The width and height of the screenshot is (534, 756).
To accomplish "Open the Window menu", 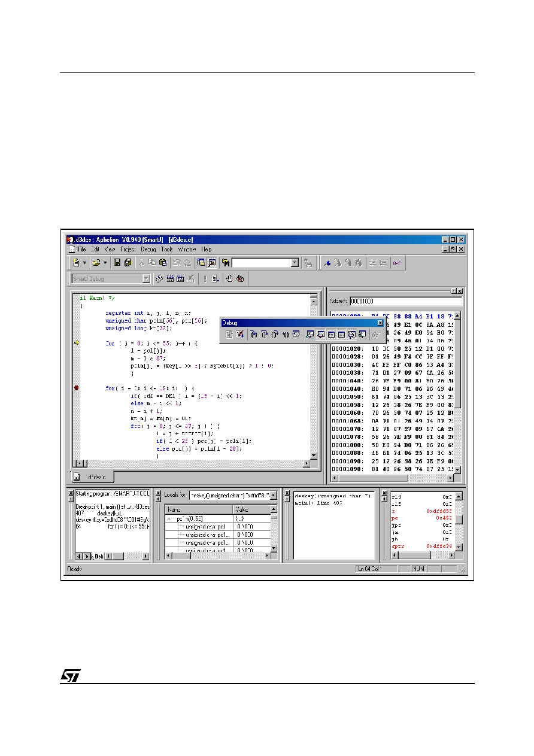I will [x=187, y=249].
